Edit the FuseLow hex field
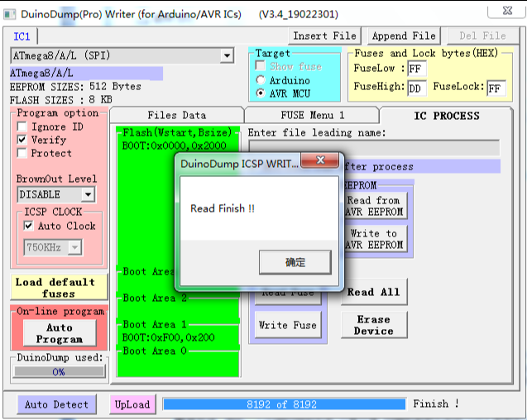The width and height of the screenshot is (527, 420). click(x=417, y=69)
